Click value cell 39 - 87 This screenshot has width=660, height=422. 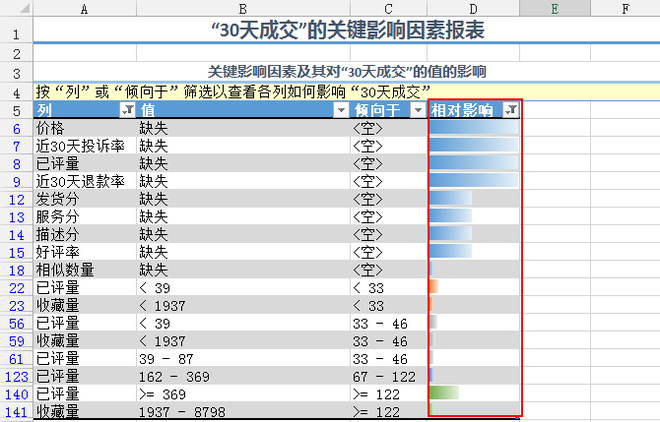coord(243,358)
